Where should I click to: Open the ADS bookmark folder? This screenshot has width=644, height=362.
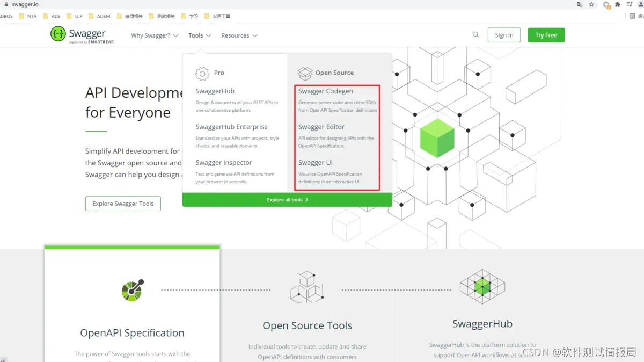[x=52, y=16]
